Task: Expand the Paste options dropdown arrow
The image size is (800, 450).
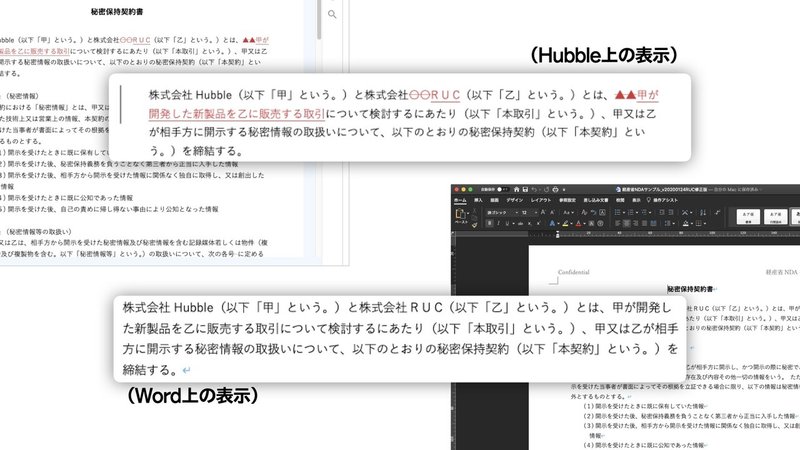Action: click(x=468, y=213)
